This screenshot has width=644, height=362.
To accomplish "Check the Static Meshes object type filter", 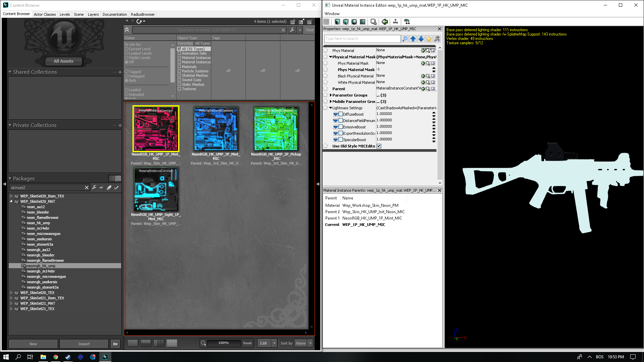I will tap(179, 84).
